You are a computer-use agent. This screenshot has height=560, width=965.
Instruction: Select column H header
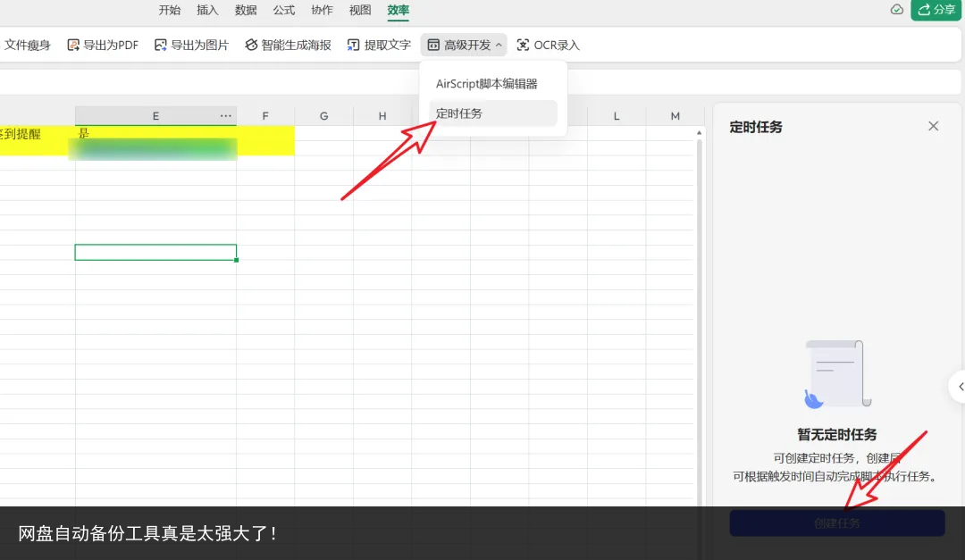coord(382,116)
